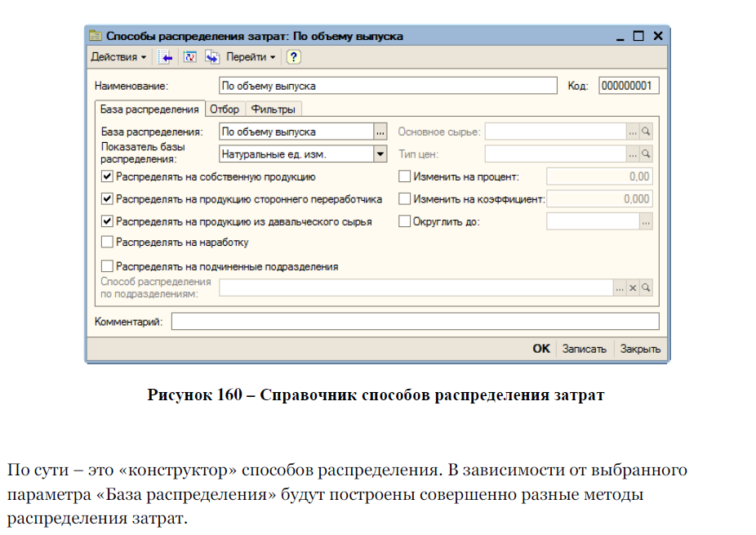Enable Распределять на подчиненные подразделения checkbox
The image size is (756, 535).
point(107,266)
